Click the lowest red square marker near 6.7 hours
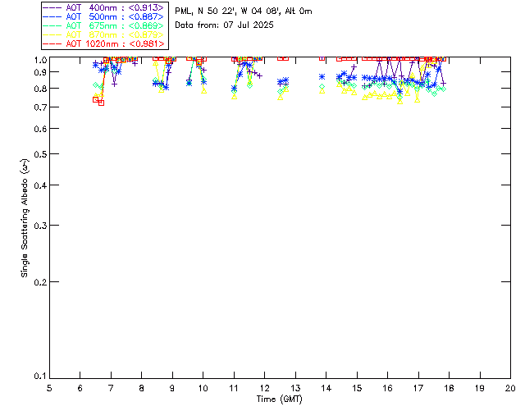Viewport: 525px width, 420px height. point(101,103)
